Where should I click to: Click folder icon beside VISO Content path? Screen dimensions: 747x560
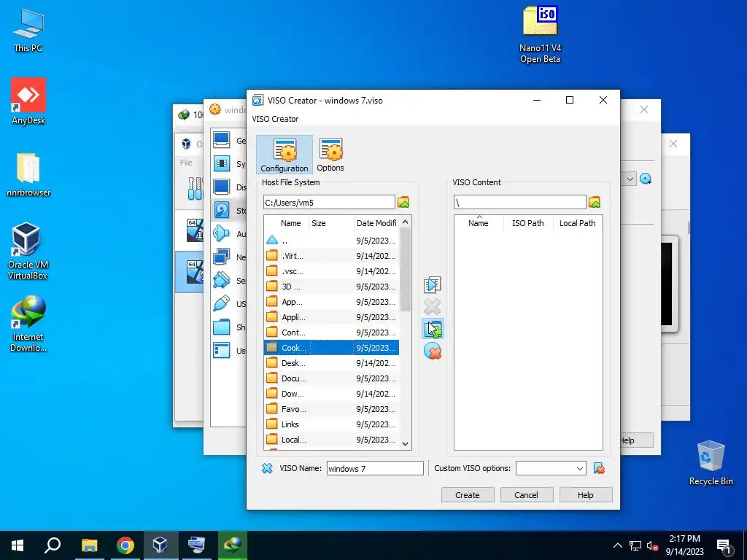point(595,202)
